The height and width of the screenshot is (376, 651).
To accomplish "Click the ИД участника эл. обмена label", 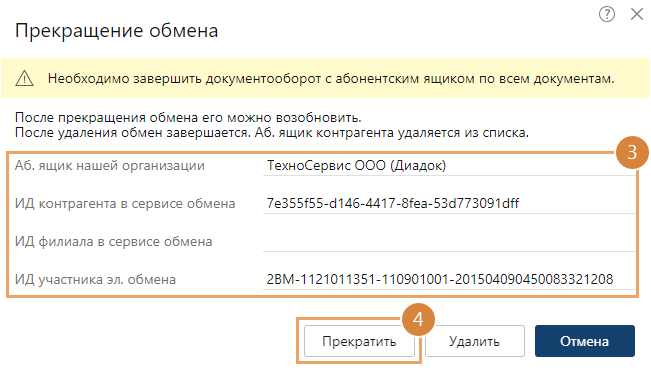I will [95, 279].
